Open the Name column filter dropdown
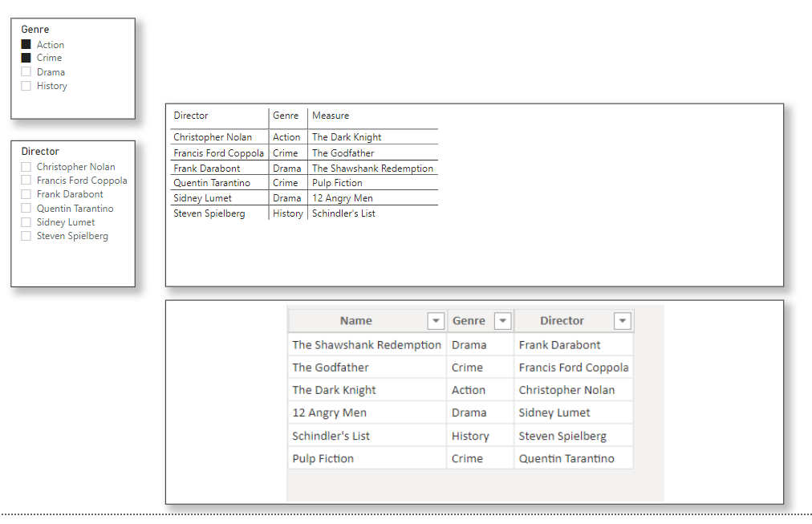Viewport: 812px width, 524px height. point(436,321)
